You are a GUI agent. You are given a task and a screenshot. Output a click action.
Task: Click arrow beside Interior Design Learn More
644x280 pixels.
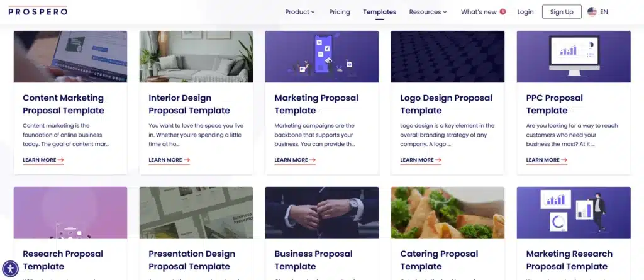click(186, 160)
